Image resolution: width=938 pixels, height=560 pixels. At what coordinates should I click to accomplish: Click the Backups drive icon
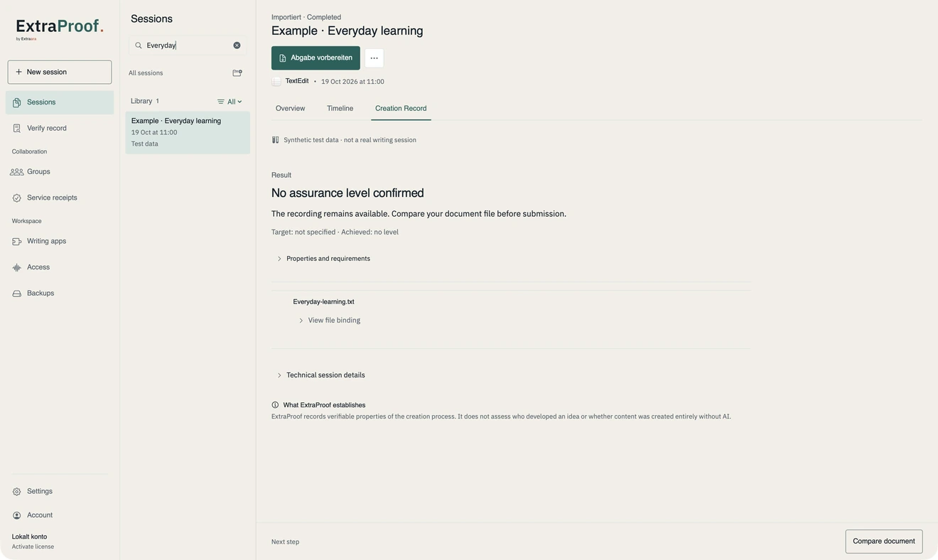pyautogui.click(x=17, y=294)
